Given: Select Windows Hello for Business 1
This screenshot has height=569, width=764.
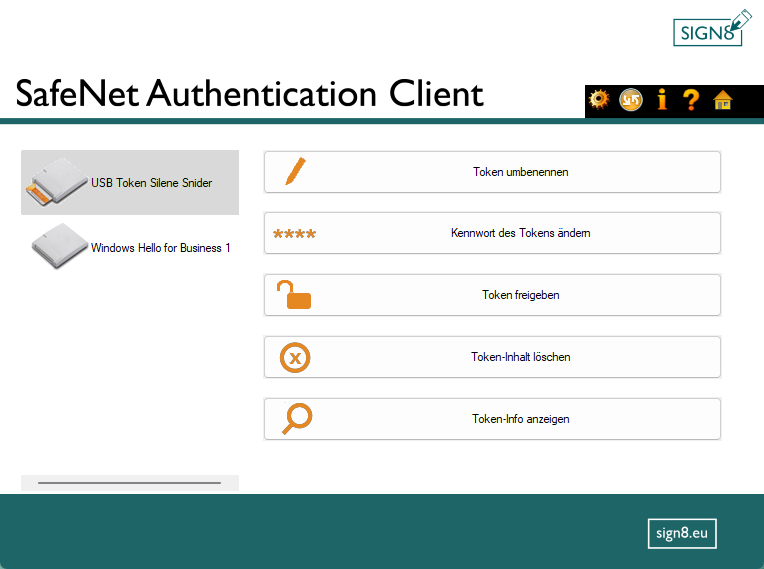Looking at the screenshot, I should click(x=130, y=247).
